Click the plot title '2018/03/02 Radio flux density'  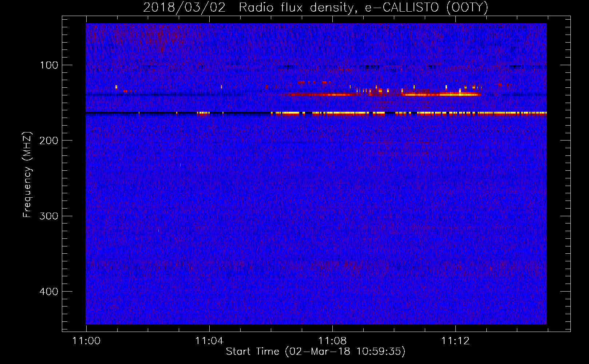[x=315, y=8]
